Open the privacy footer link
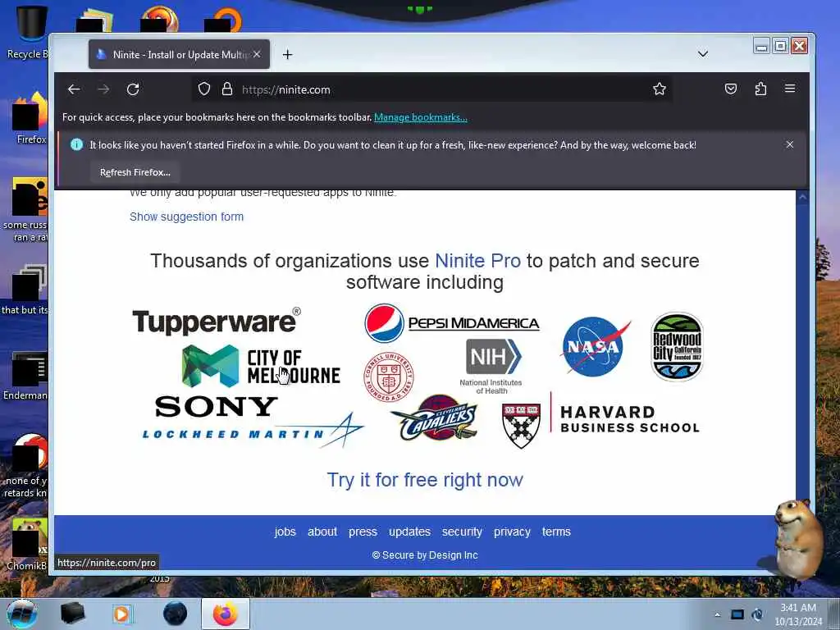The image size is (840, 630). (x=512, y=532)
